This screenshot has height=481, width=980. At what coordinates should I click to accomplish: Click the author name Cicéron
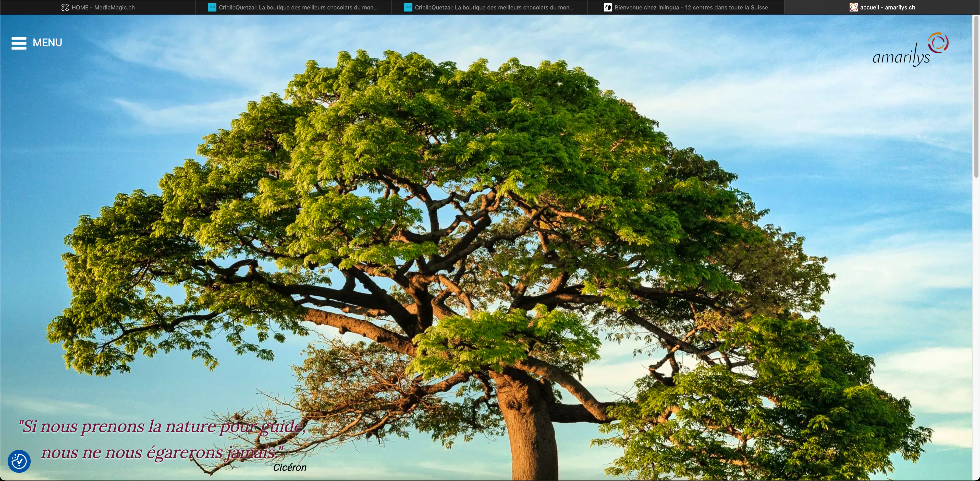click(x=289, y=467)
